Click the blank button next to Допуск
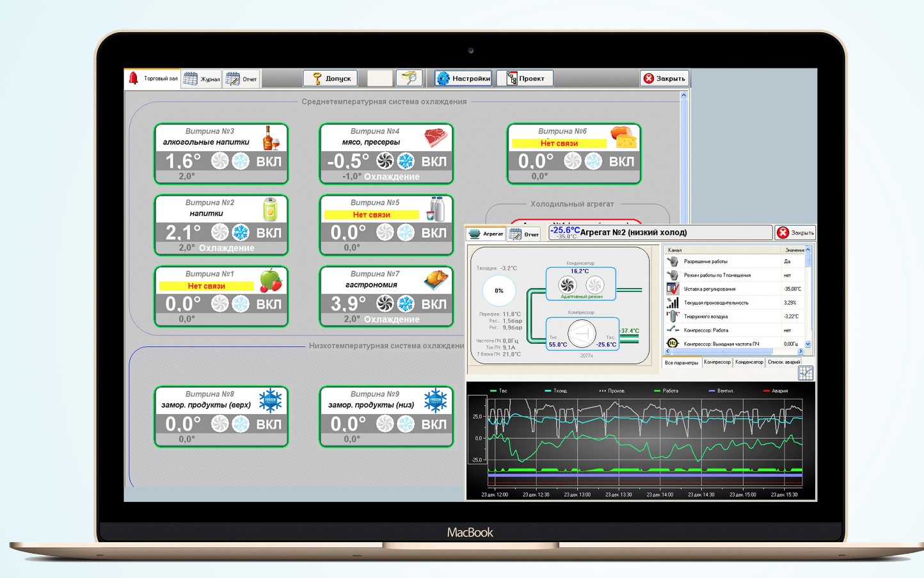The width and height of the screenshot is (924, 578). click(x=379, y=78)
